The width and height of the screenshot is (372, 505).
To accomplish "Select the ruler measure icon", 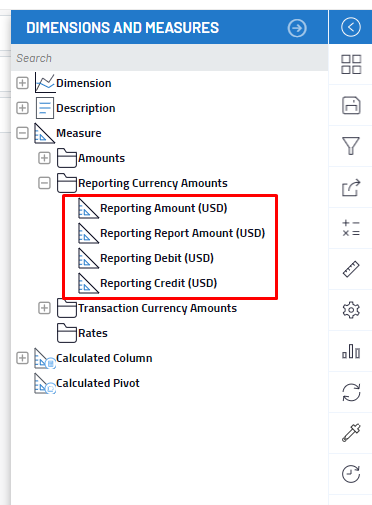I will [351, 269].
